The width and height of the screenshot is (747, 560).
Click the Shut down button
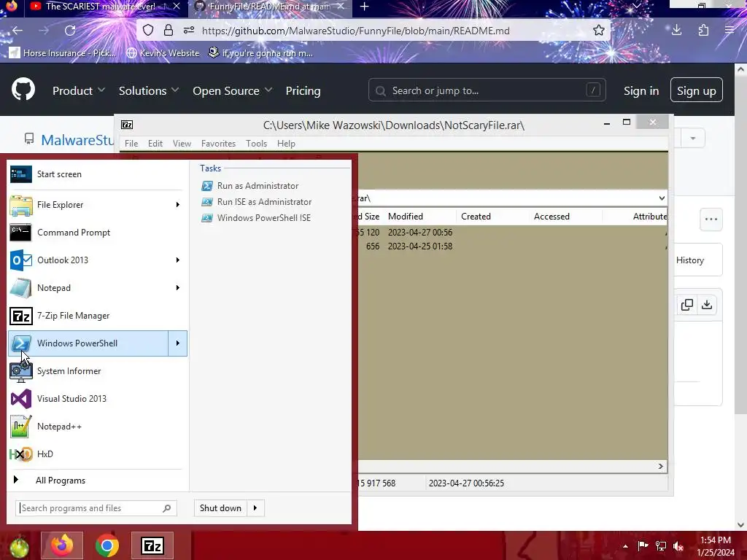coord(220,508)
